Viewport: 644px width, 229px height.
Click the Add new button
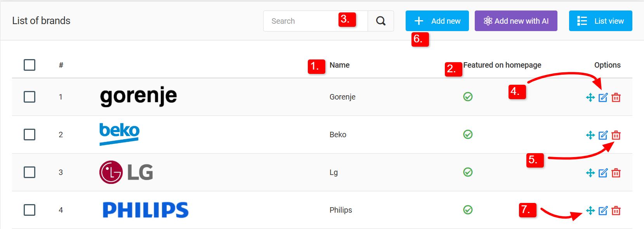tap(437, 21)
